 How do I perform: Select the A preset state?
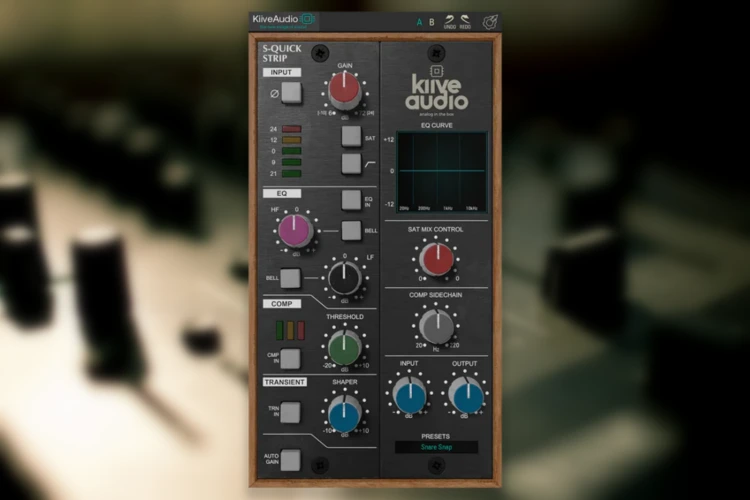[x=419, y=22]
